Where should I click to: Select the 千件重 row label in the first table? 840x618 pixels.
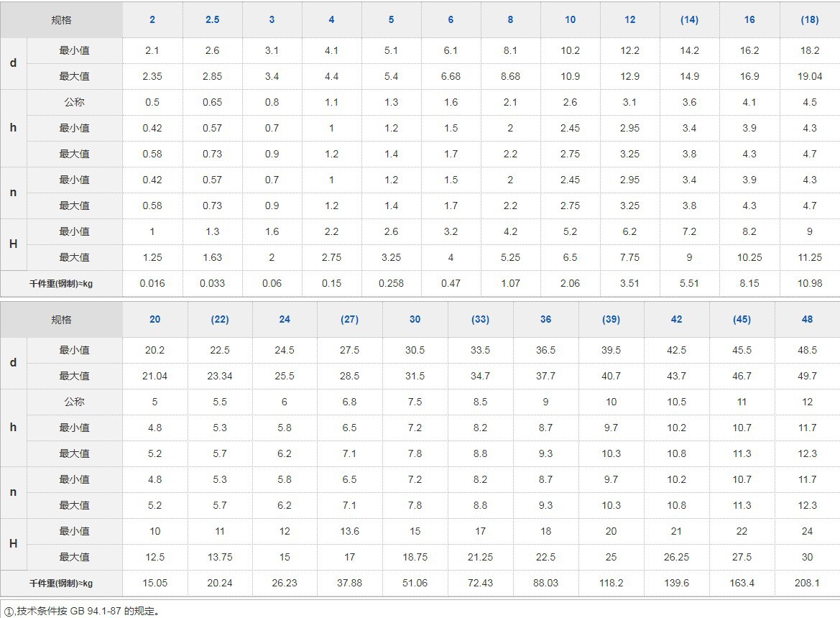61,283
